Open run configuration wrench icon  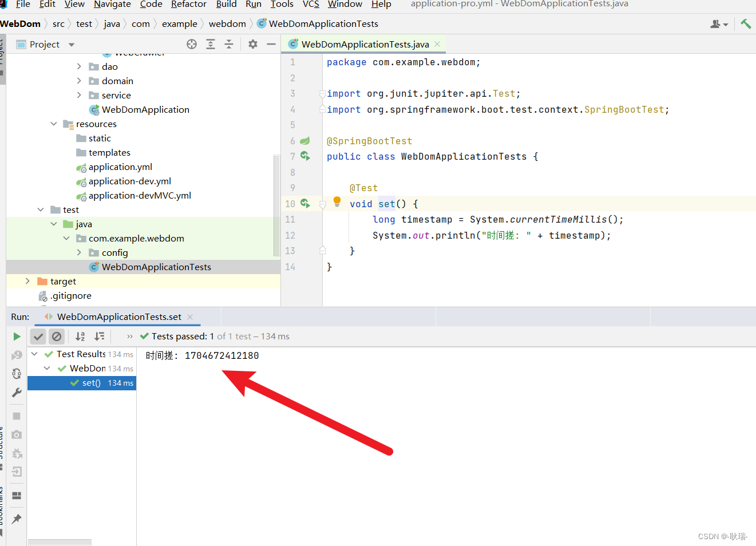[17, 393]
